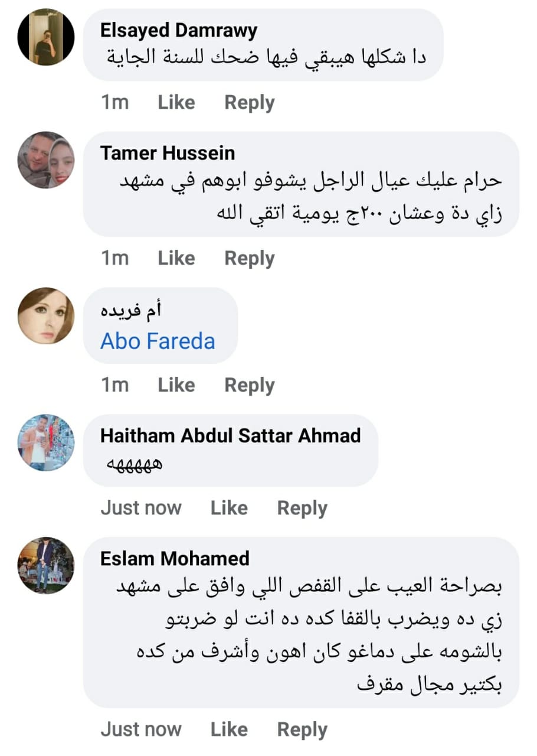Open the tagged Abo Fareda profile link
The image size is (537, 756).
158,341
